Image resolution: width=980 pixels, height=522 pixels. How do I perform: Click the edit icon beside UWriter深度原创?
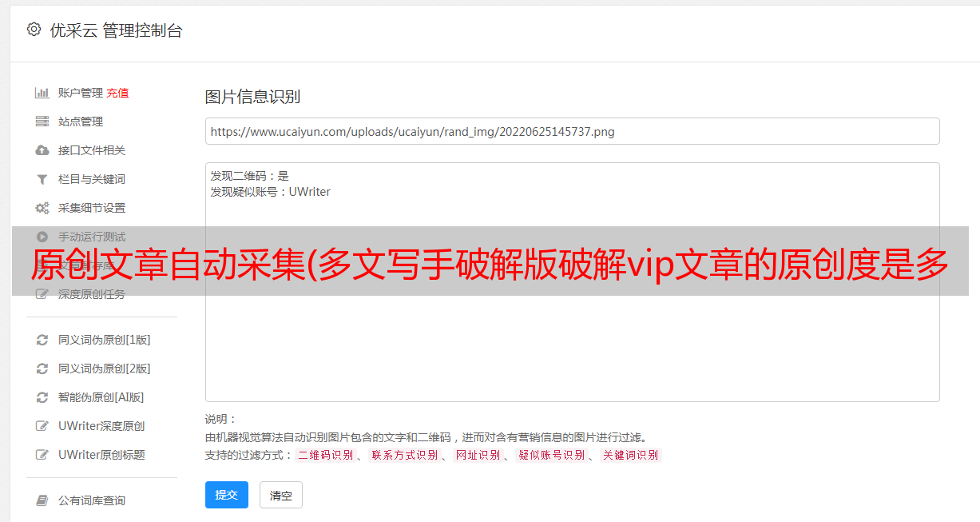[x=42, y=426]
